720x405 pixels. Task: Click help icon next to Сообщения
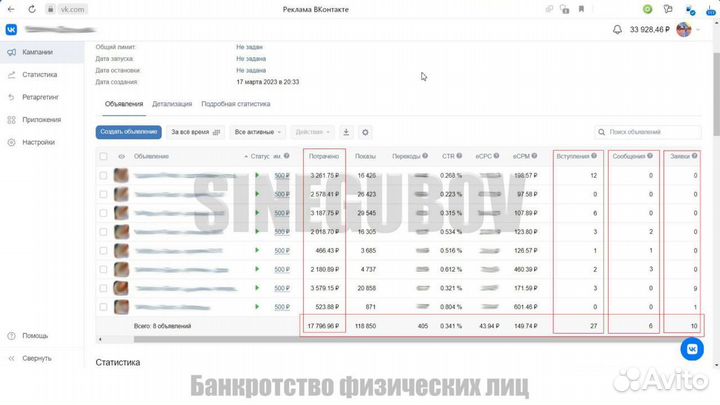pos(650,156)
